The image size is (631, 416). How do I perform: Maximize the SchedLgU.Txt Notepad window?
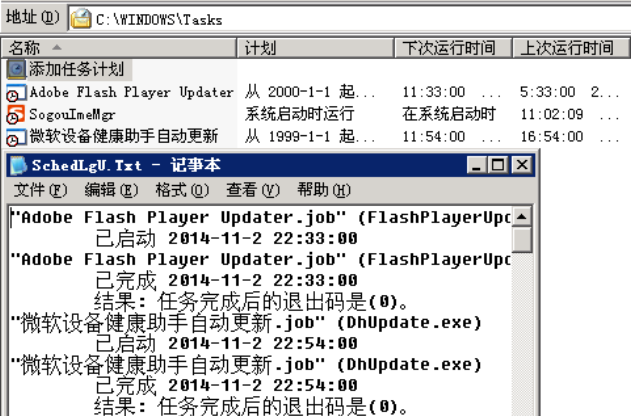coord(498,165)
